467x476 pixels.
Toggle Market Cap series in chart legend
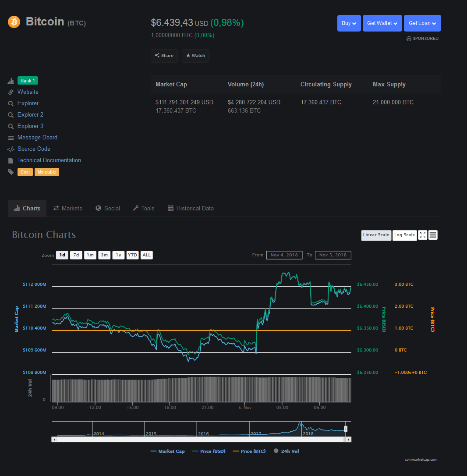tap(167, 451)
